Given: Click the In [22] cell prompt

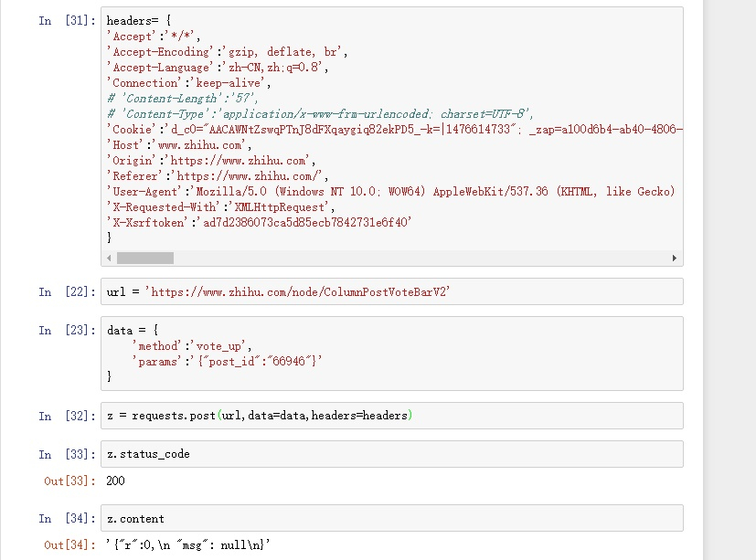Looking at the screenshot, I should coord(66,292).
